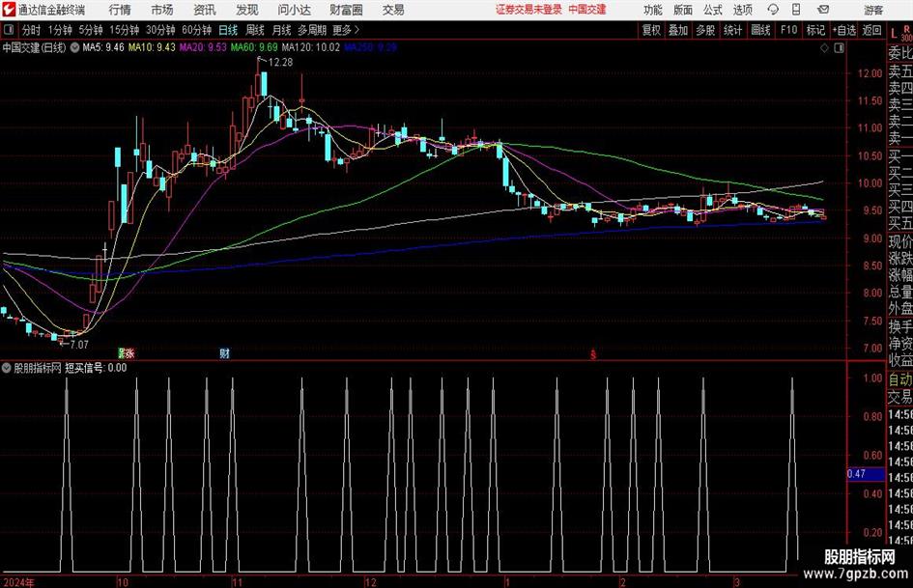Open the 多周期 multi-period view
Image resolution: width=913 pixels, height=588 pixels.
pos(312,30)
